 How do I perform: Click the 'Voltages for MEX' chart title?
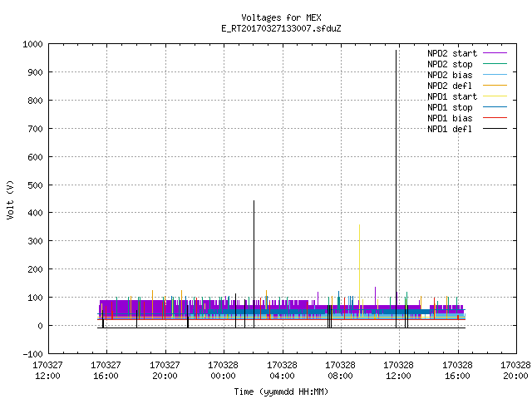point(281,17)
